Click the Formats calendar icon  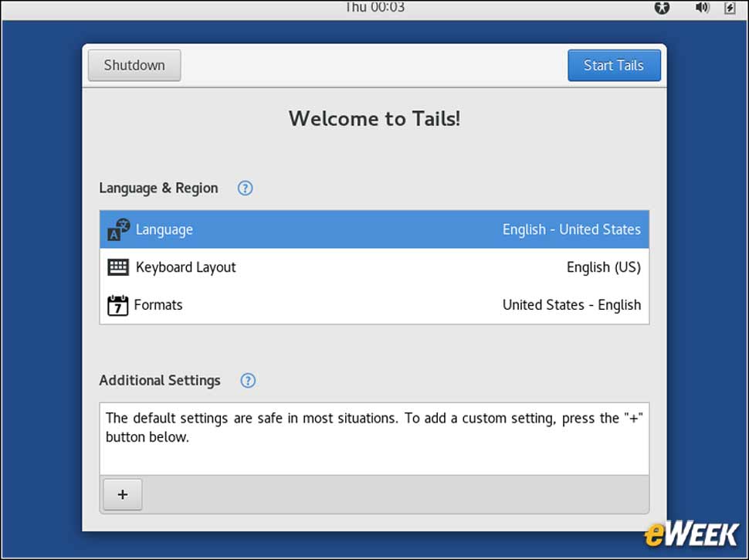tap(117, 305)
